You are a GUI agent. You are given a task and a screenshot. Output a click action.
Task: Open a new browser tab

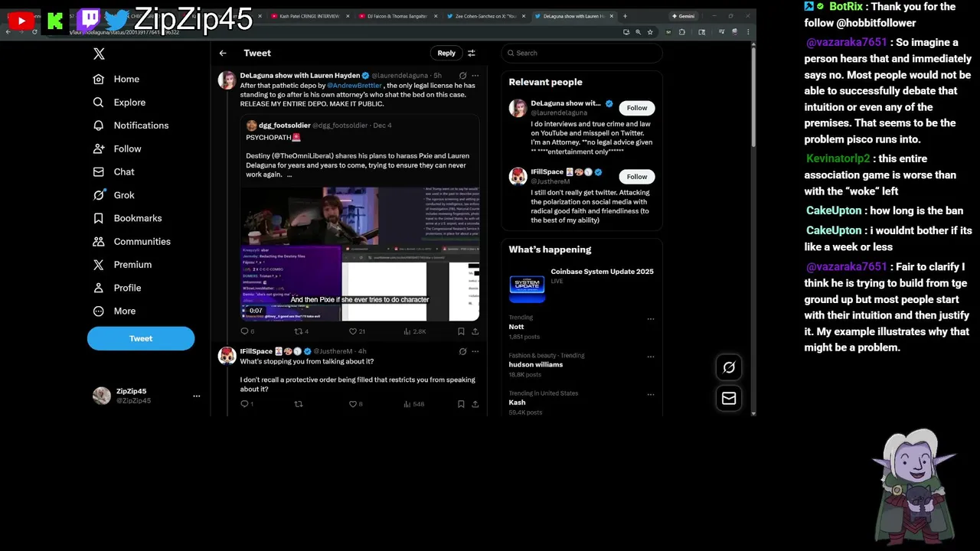coord(625,16)
